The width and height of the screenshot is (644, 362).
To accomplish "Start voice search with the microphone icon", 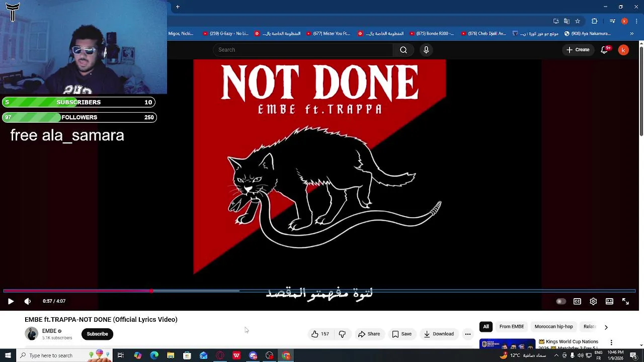I will point(426,50).
